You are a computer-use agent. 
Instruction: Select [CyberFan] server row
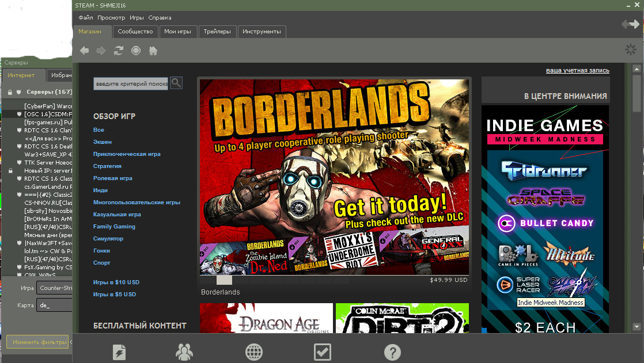point(38,106)
